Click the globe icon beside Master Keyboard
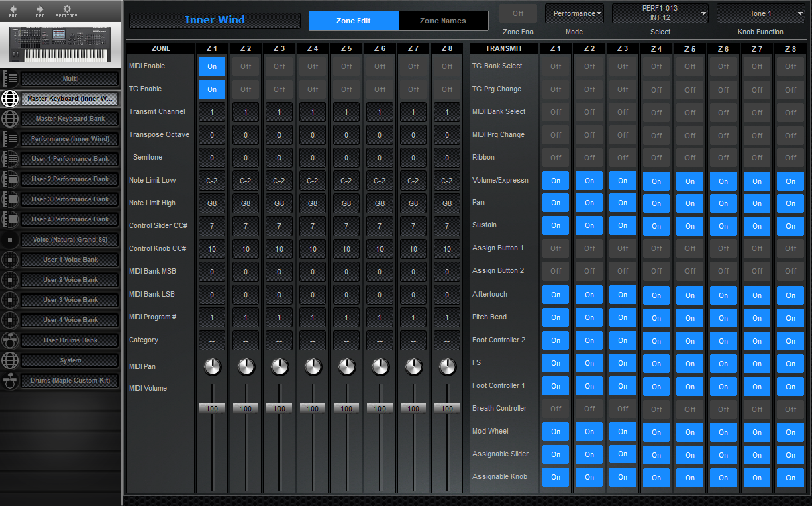This screenshot has height=506, width=812. point(9,99)
